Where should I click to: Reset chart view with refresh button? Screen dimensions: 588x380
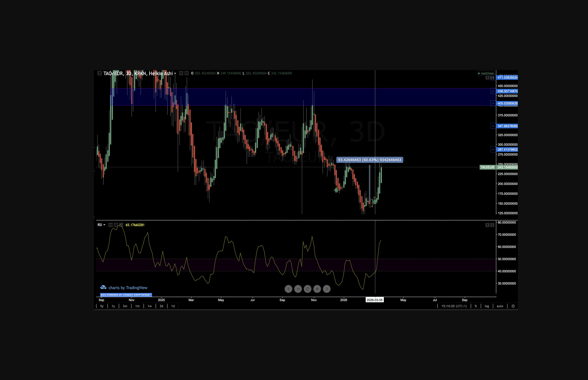coord(307,289)
